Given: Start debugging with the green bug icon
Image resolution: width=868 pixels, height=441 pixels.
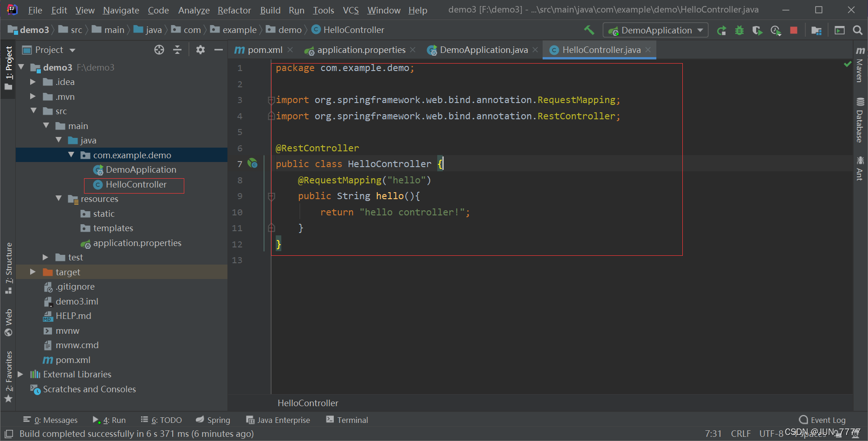Looking at the screenshot, I should (739, 31).
